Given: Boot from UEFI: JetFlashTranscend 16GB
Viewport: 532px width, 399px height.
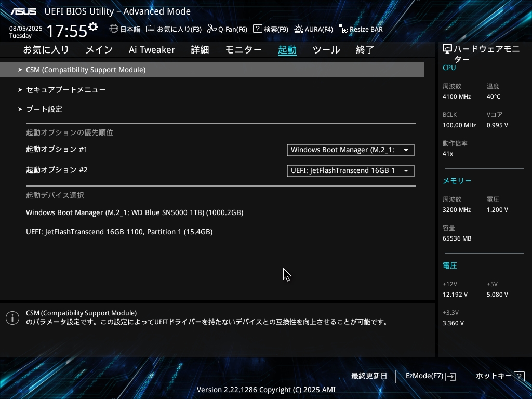Looking at the screenshot, I should [119, 232].
